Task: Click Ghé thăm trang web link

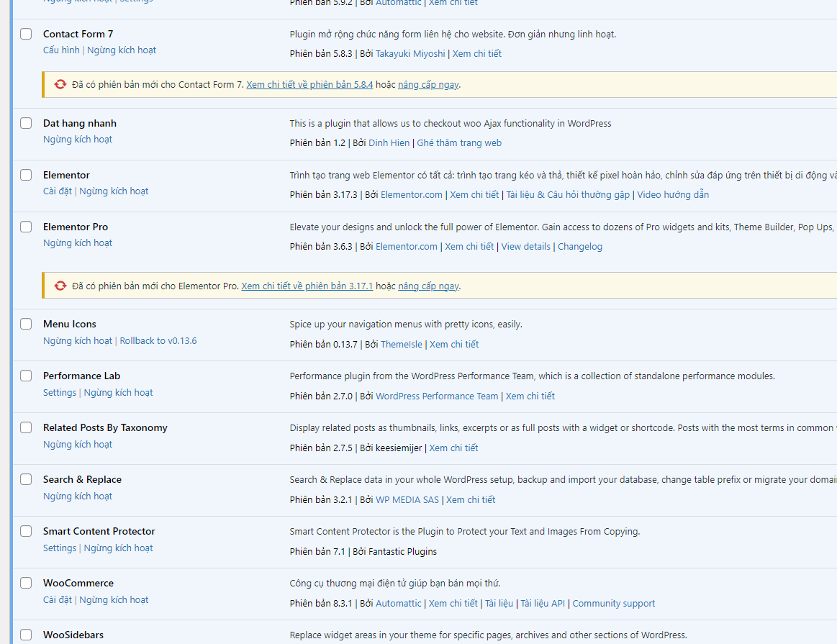Action: point(459,142)
